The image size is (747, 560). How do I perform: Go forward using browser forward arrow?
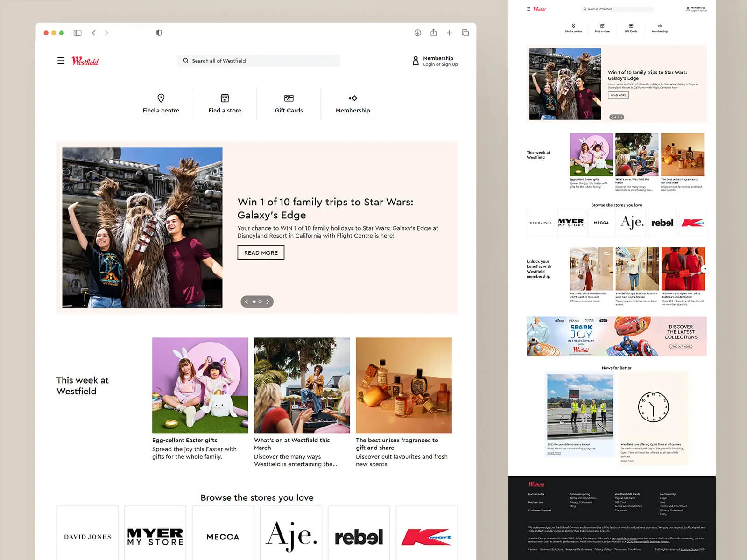point(106,33)
